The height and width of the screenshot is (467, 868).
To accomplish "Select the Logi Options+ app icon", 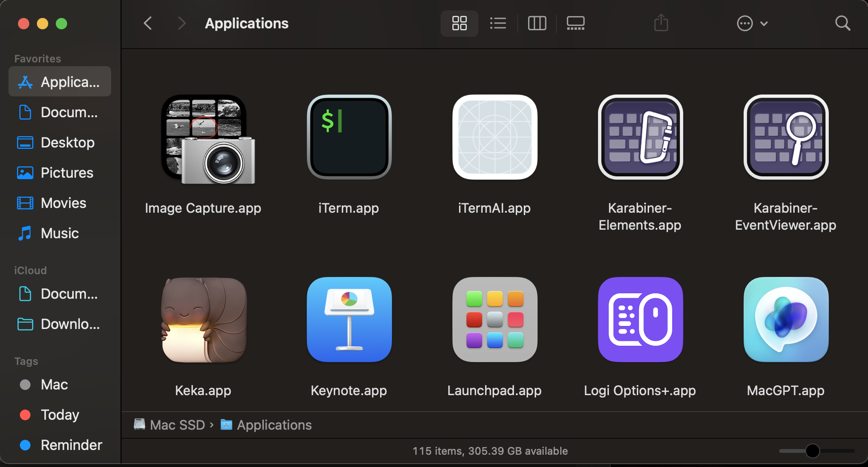I will tap(641, 320).
